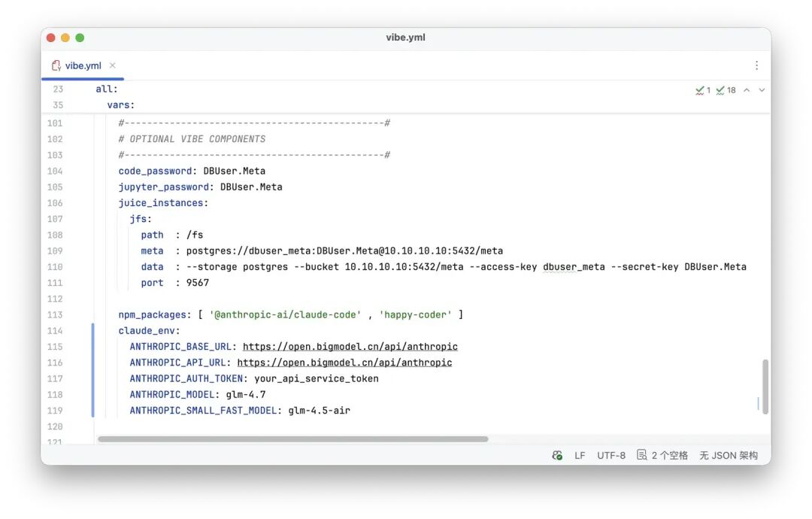Jump to previous highlighted problem arrow
The height and width of the screenshot is (519, 812).
(x=747, y=90)
